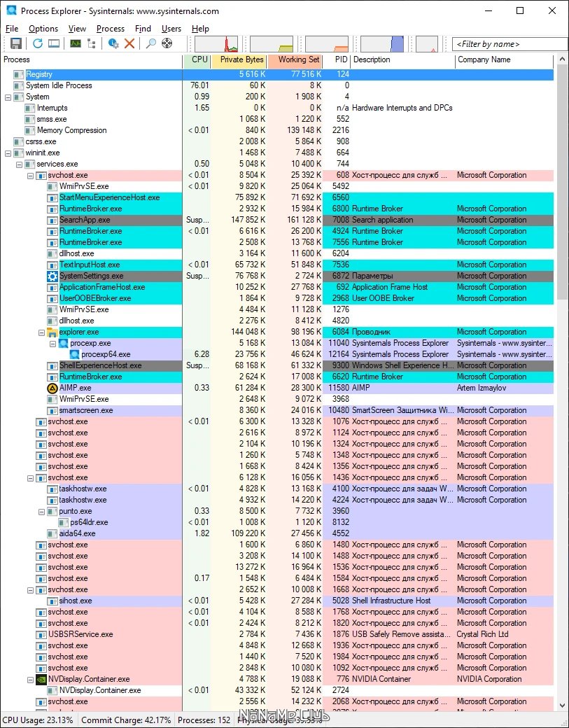The height and width of the screenshot is (728, 569).
Task: Sort by the CPU column header
Action: pyautogui.click(x=197, y=60)
